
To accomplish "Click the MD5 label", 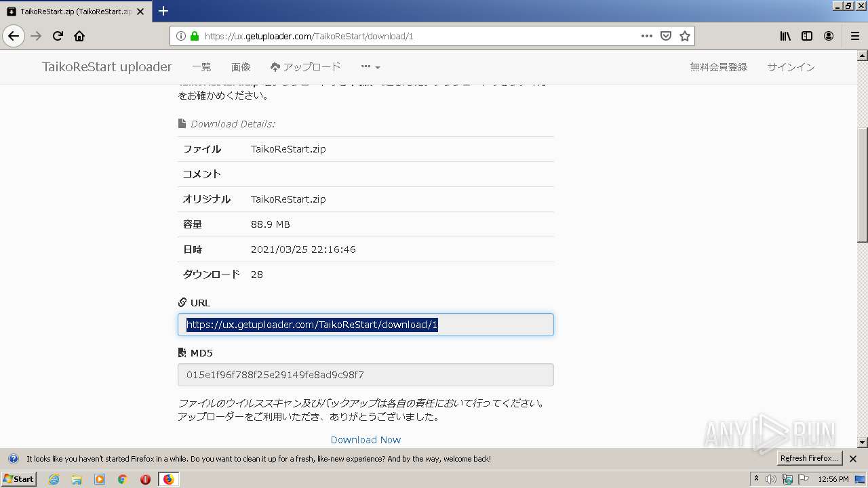I will [x=195, y=353].
